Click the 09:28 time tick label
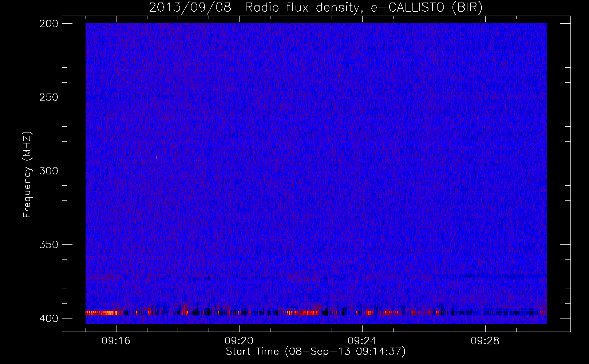Screen dimensions: 589x364 [x=485, y=341]
